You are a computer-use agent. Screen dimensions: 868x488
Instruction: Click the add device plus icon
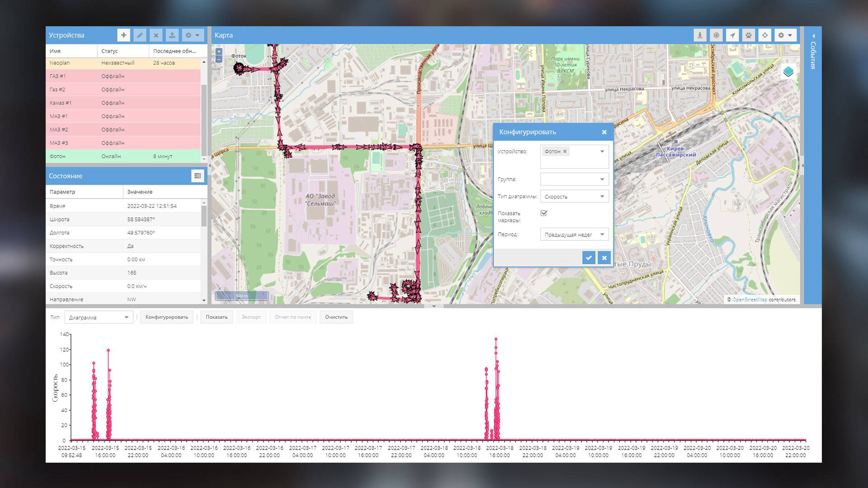[123, 35]
